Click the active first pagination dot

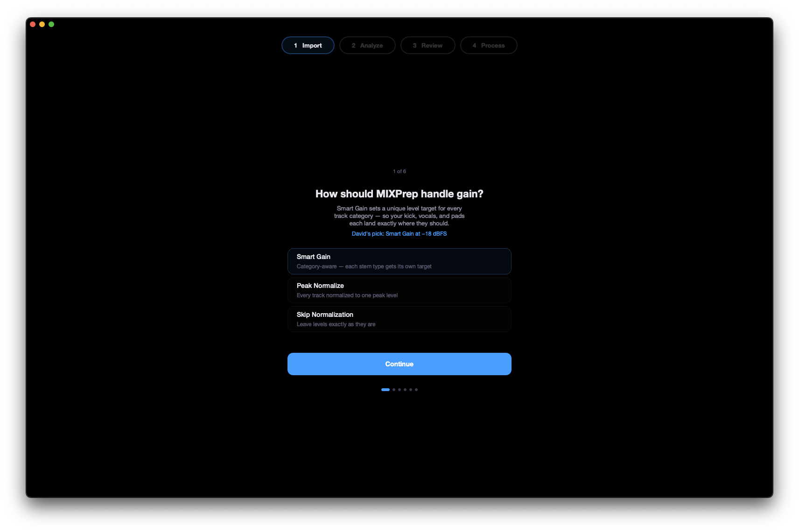pos(385,389)
